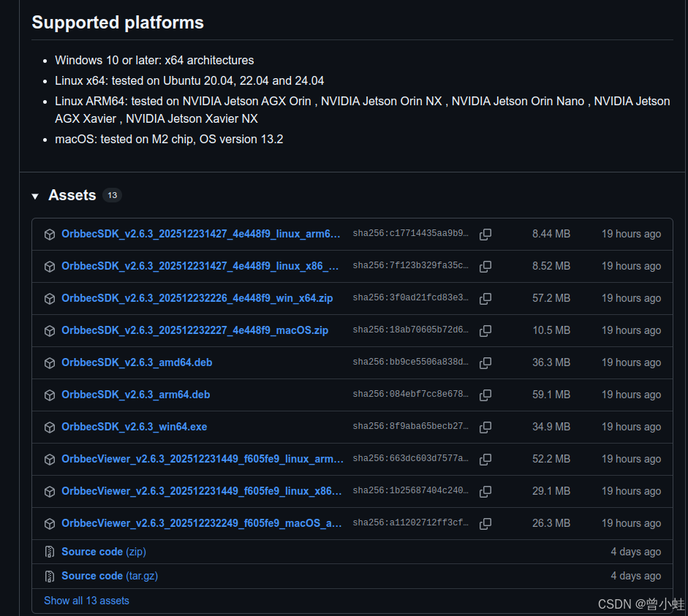688x616 pixels.
Task: Click the 57.2 MB file size
Action: (551, 298)
